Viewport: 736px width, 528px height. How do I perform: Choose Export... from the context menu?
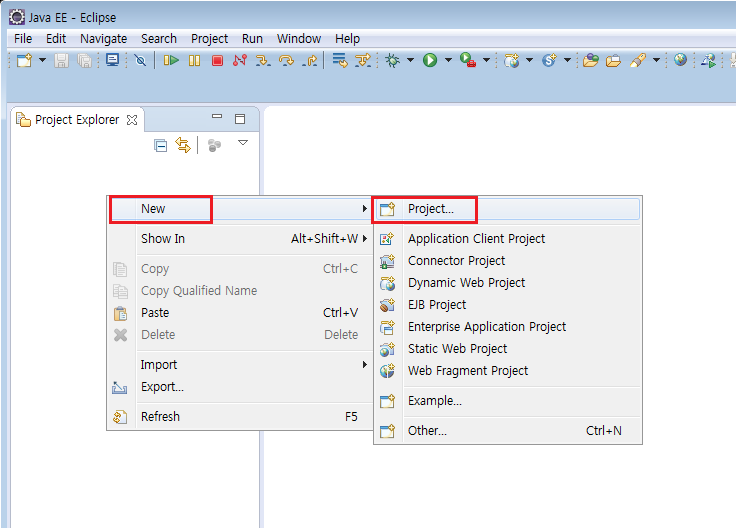coord(240,387)
